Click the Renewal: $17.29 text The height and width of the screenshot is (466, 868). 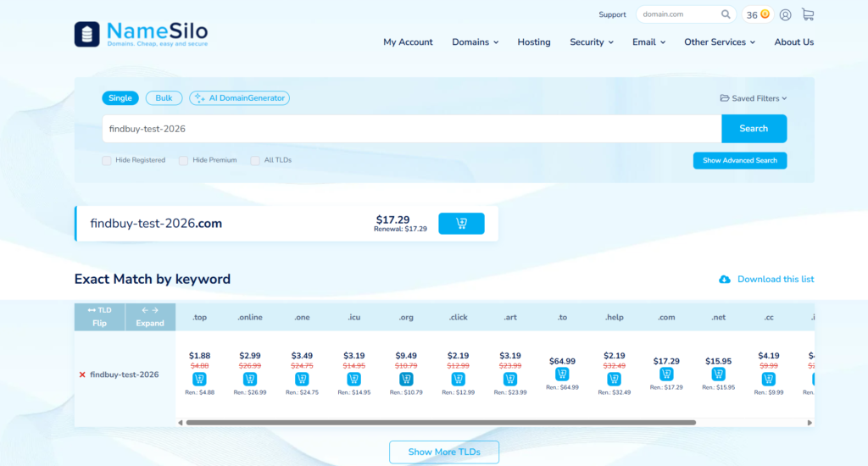point(400,229)
